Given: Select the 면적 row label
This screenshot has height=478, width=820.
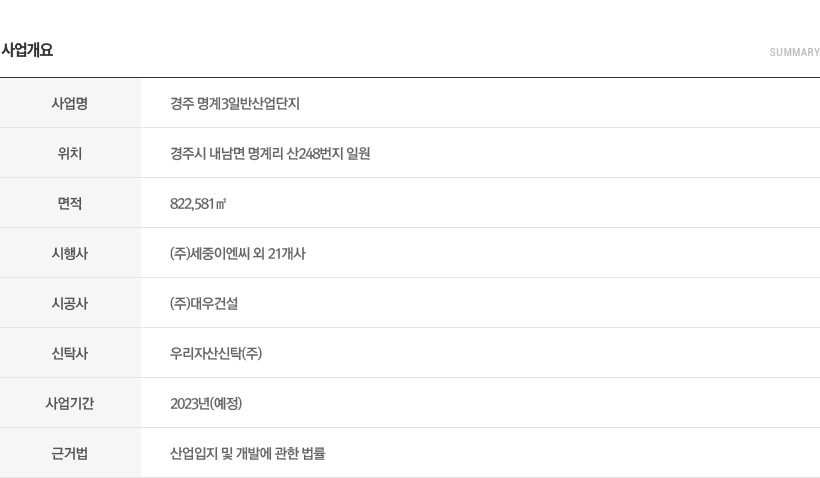Looking at the screenshot, I should pos(70,203).
